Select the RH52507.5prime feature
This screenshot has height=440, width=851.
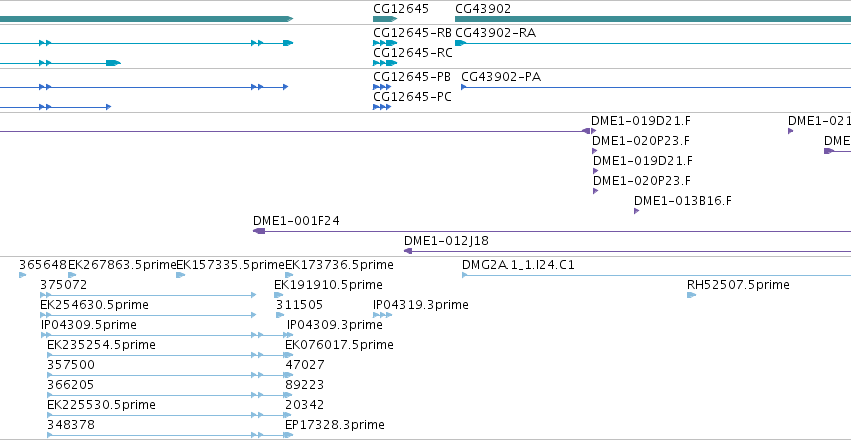738,285
